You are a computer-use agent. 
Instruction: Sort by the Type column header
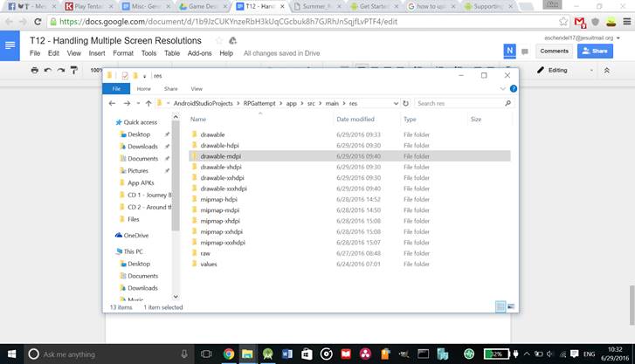tap(410, 119)
